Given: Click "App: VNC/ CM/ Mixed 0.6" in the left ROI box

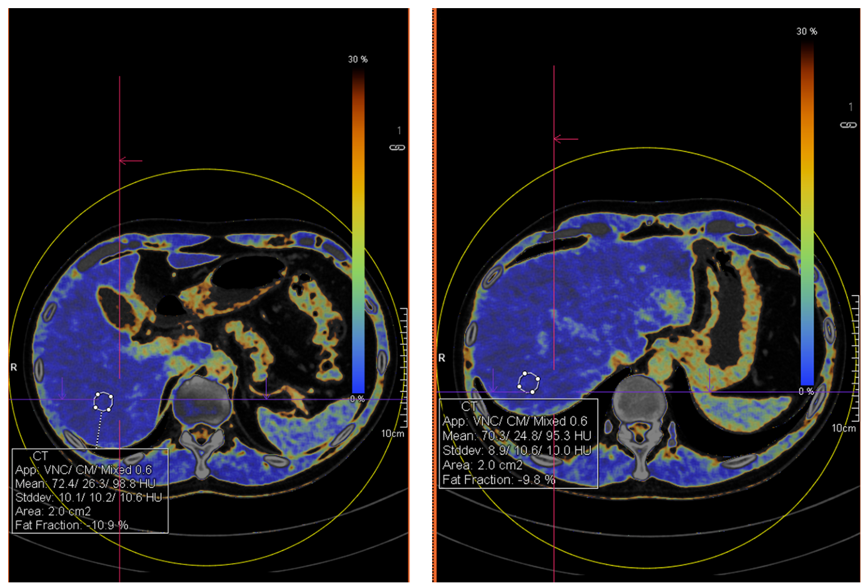Looking at the screenshot, I should (84, 470).
